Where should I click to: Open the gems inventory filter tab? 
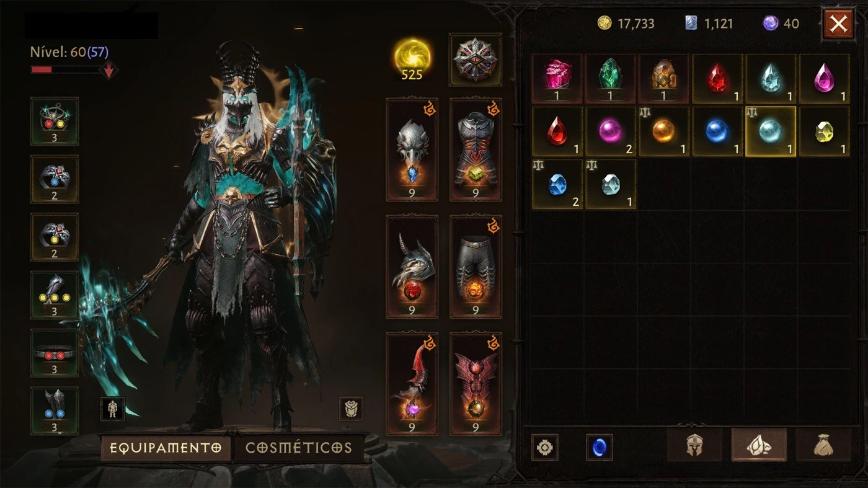coord(759,445)
